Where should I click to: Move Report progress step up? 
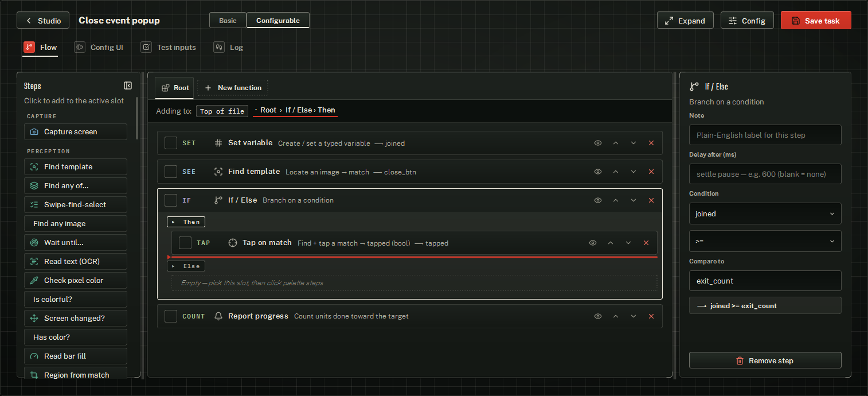click(616, 316)
